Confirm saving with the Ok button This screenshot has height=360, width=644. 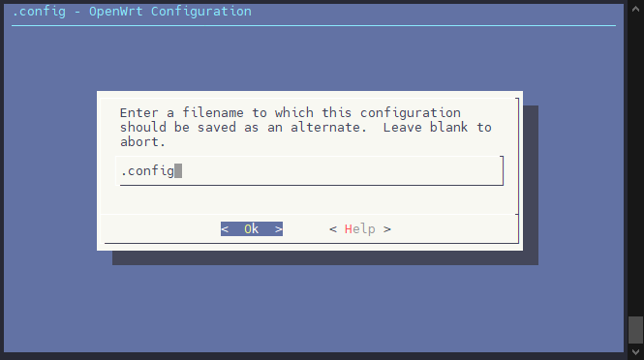click(252, 228)
